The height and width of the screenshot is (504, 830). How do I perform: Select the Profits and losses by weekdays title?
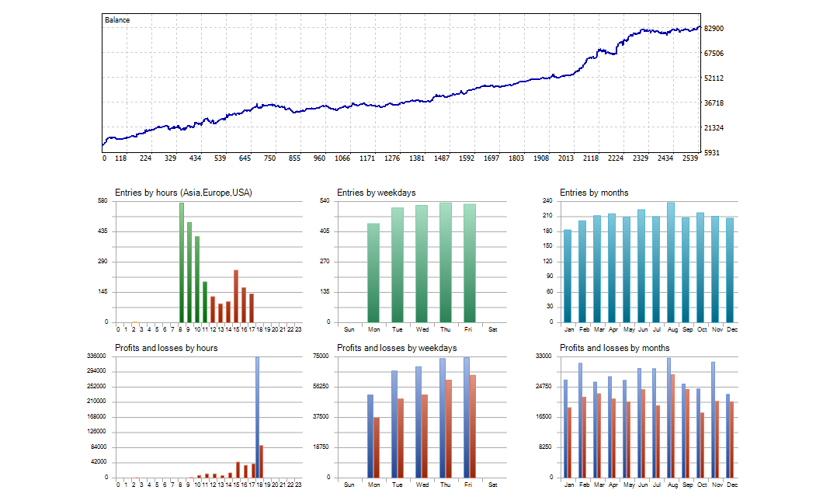coord(397,348)
